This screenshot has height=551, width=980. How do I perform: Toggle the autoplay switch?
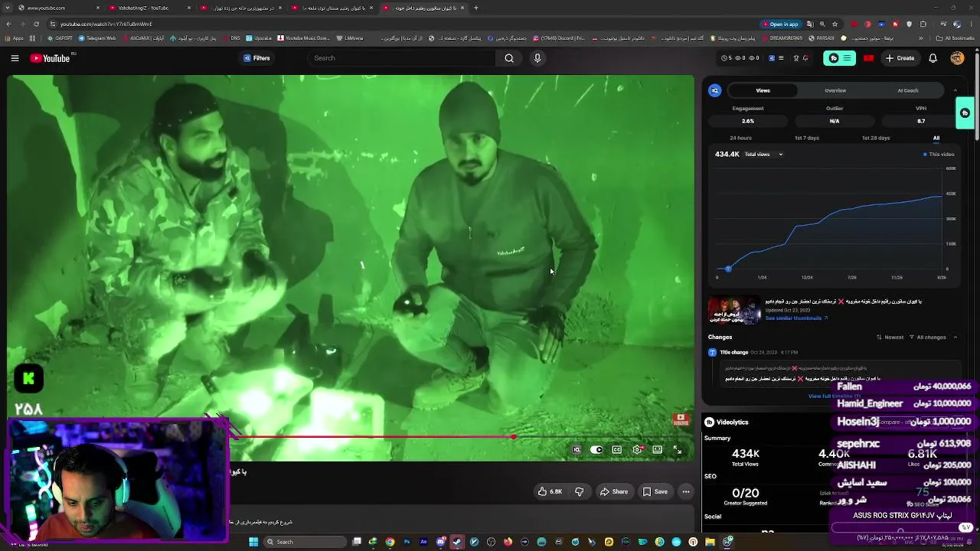point(596,450)
